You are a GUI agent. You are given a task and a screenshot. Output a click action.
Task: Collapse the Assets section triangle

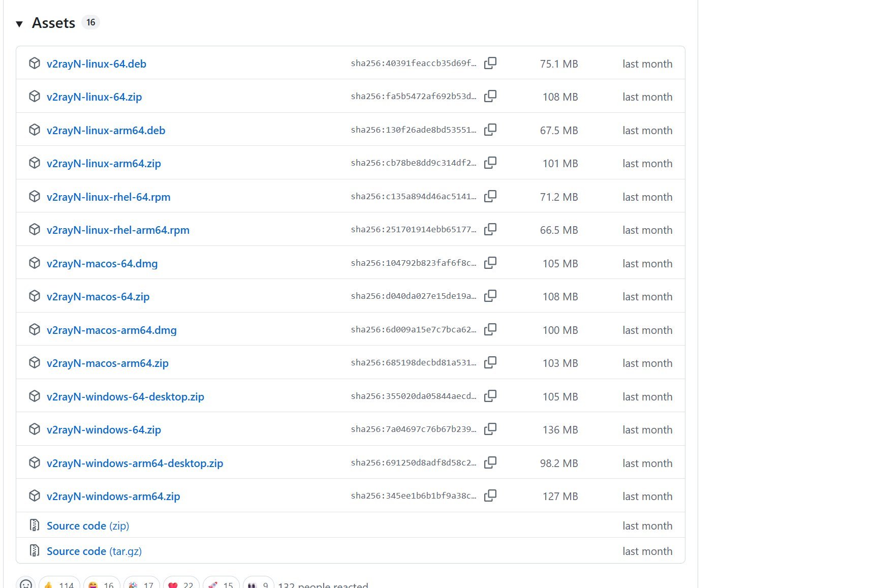coord(19,23)
